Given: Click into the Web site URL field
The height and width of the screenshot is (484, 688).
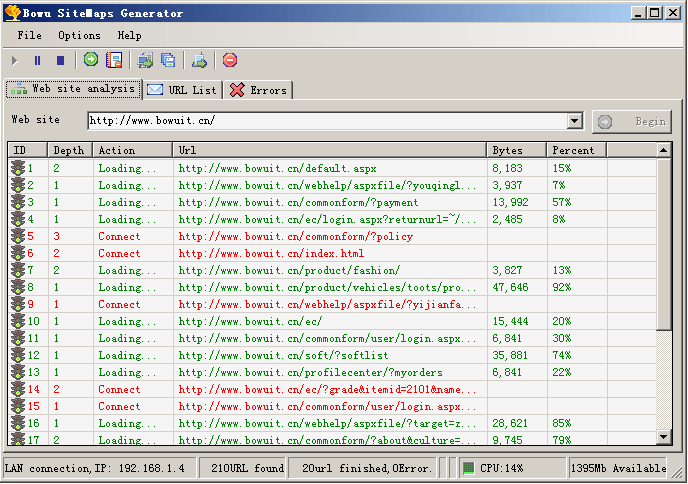Looking at the screenshot, I should pos(327,121).
